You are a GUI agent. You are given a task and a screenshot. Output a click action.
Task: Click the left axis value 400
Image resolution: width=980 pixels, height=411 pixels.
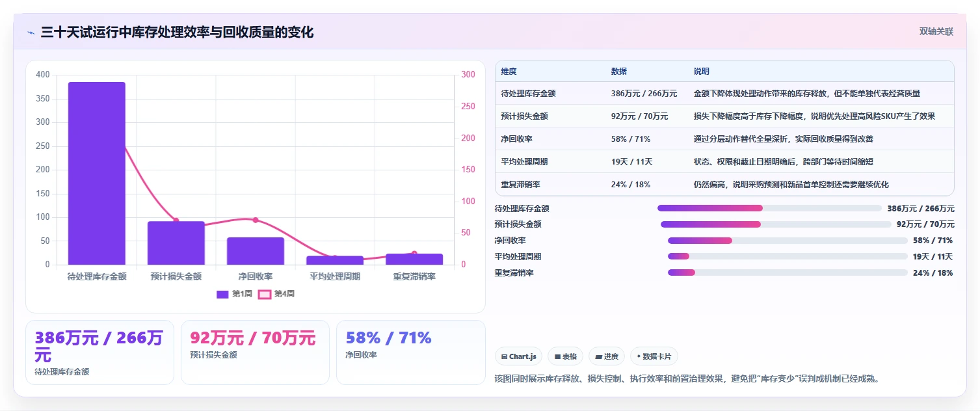(43, 75)
